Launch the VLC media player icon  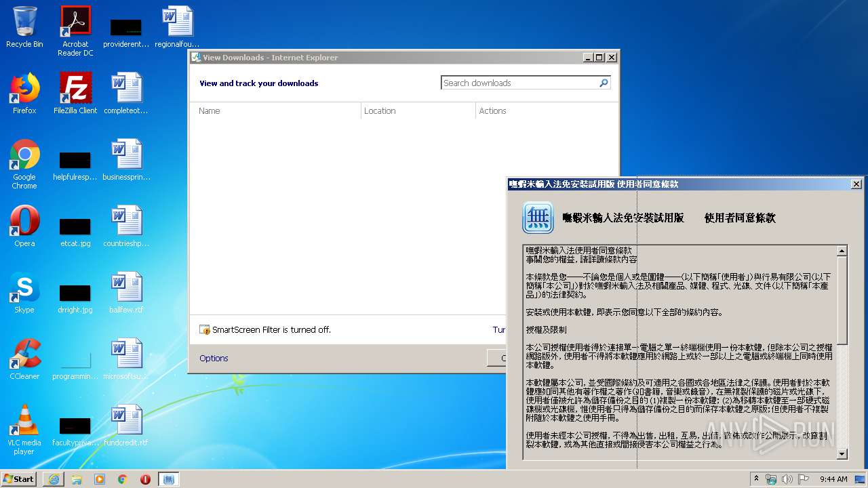coord(24,430)
